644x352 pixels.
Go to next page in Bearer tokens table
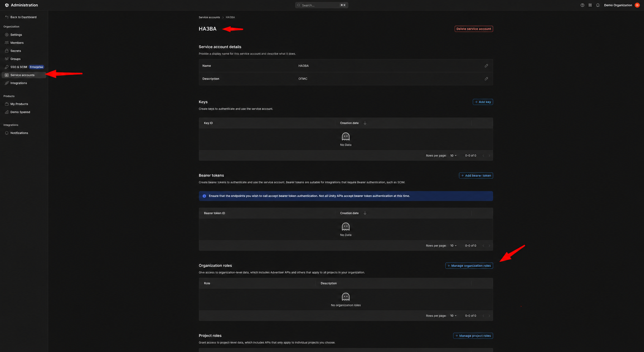point(489,246)
